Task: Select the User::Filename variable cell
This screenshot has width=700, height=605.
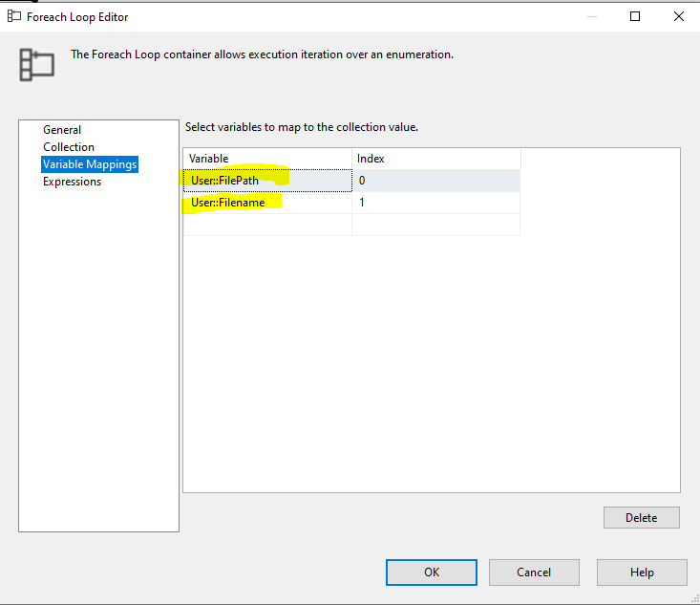Action: tap(267, 203)
